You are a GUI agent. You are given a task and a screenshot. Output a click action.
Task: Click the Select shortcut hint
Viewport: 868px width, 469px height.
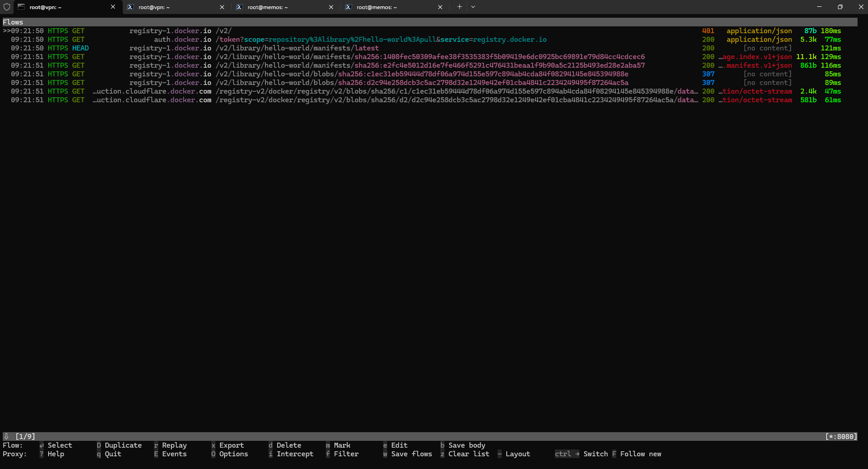coord(56,445)
